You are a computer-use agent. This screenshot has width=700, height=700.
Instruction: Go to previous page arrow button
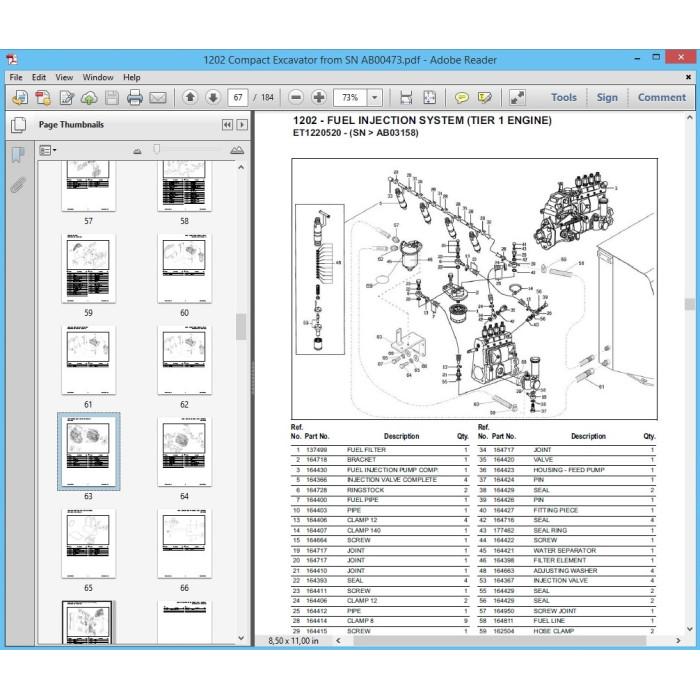pyautogui.click(x=191, y=97)
